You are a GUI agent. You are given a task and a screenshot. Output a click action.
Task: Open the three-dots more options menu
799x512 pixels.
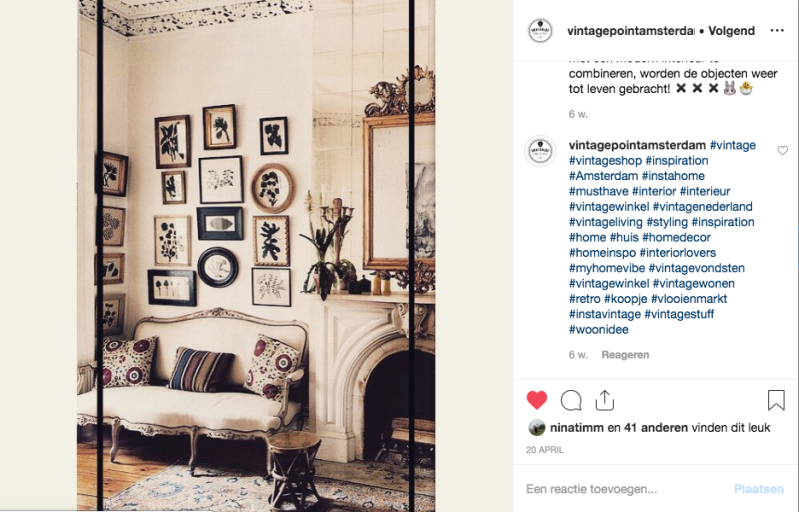[777, 31]
